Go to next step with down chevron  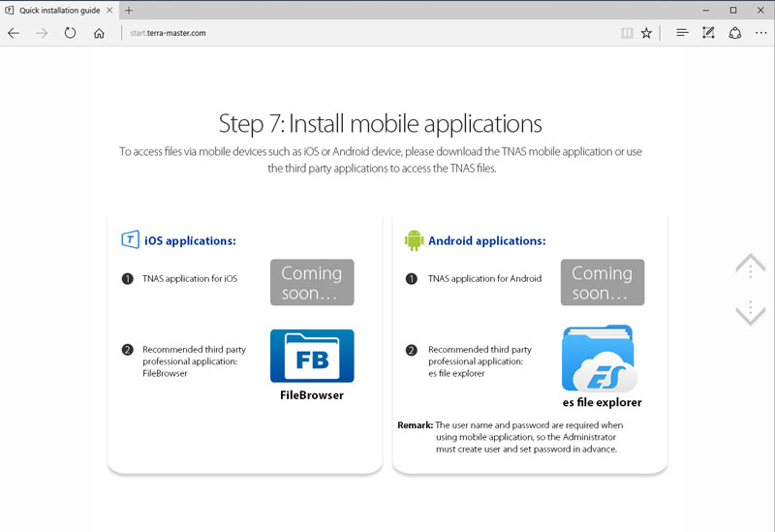click(x=750, y=312)
